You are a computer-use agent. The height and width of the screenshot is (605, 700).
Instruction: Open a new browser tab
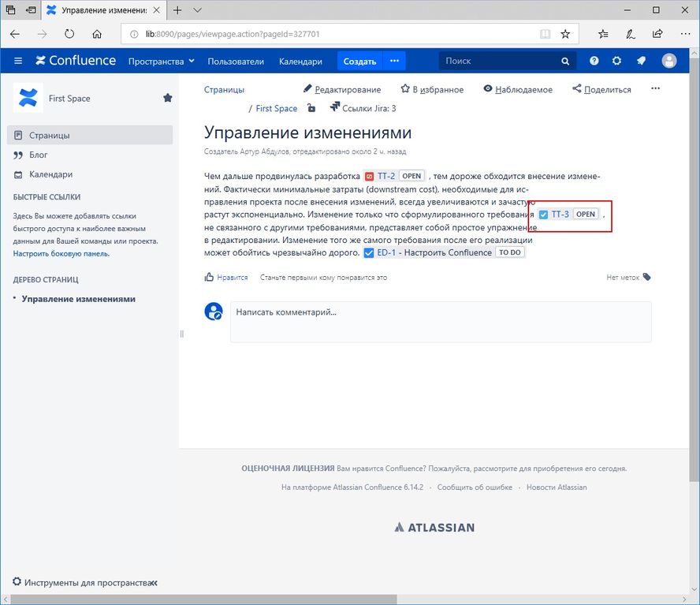[x=177, y=9]
